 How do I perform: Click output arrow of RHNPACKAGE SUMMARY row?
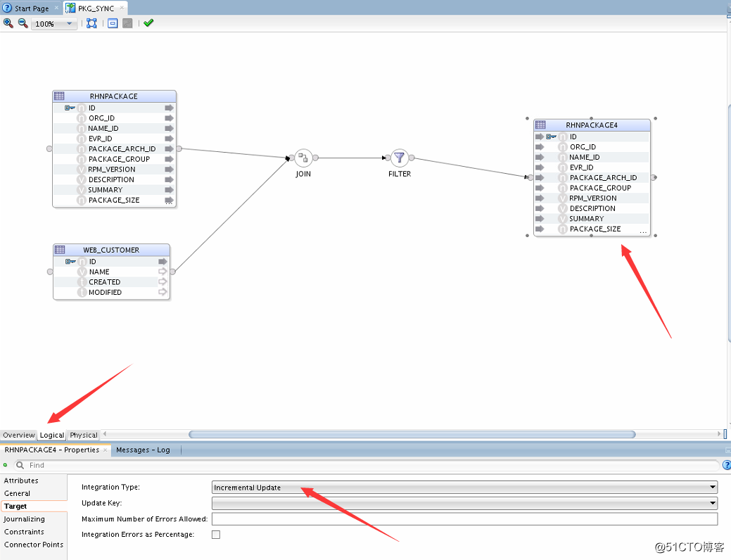[x=169, y=190]
